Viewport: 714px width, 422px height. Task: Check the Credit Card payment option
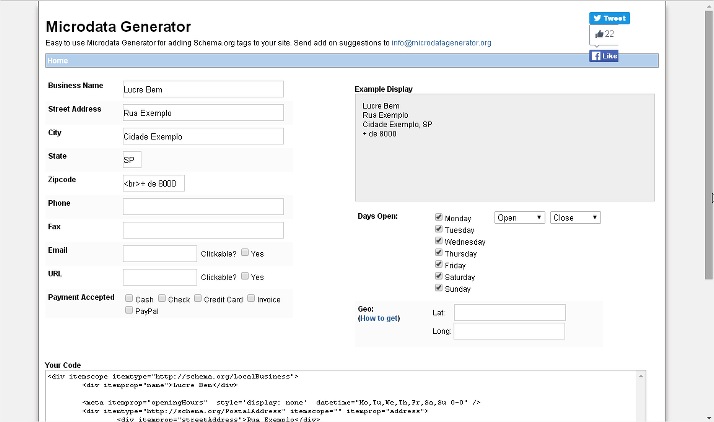pos(198,298)
